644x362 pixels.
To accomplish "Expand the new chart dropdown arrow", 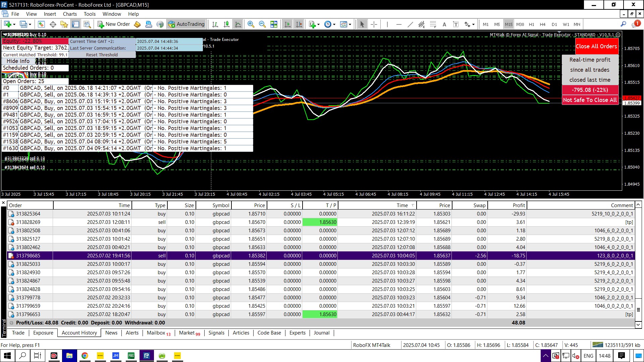I will pyautogui.click(x=14, y=24).
